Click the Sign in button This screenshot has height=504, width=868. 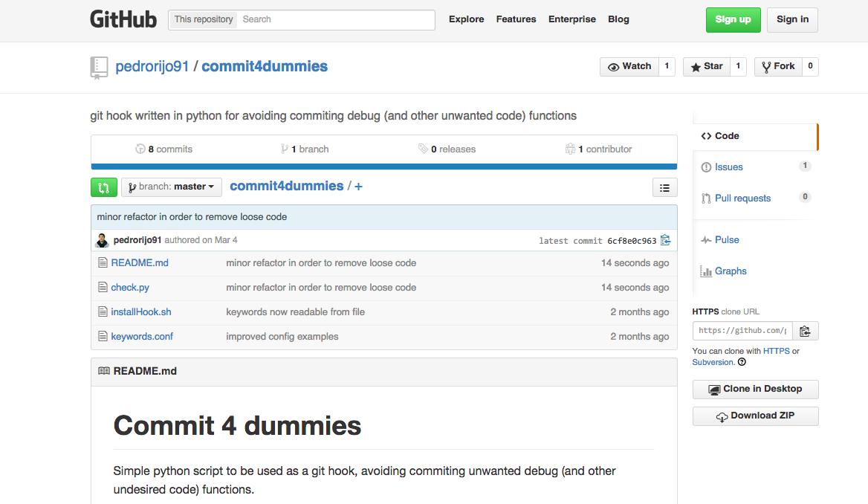coord(792,20)
